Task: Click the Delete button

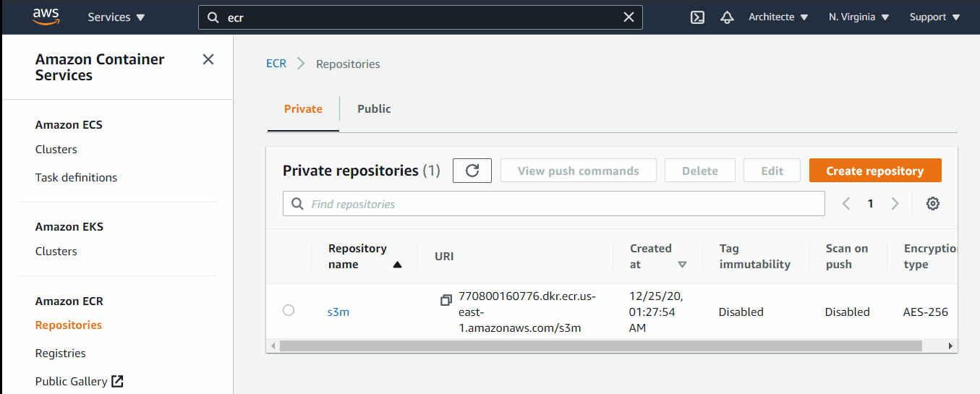Action: (700, 171)
